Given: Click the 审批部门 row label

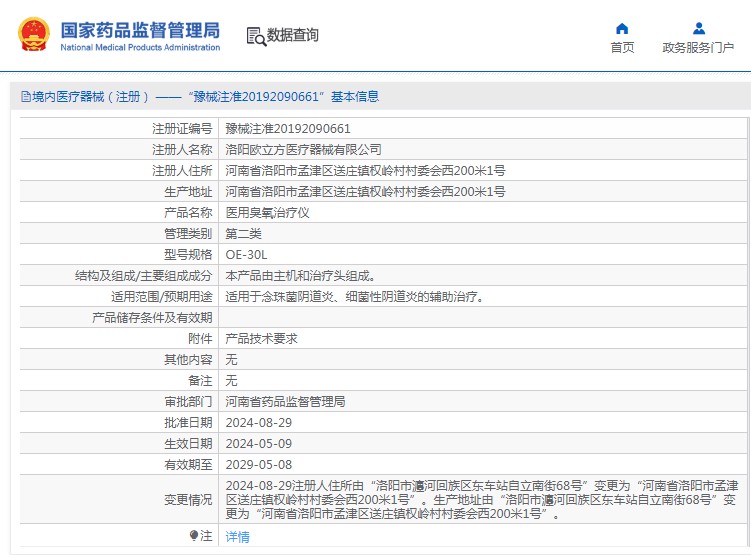Looking at the screenshot, I should [188, 402].
